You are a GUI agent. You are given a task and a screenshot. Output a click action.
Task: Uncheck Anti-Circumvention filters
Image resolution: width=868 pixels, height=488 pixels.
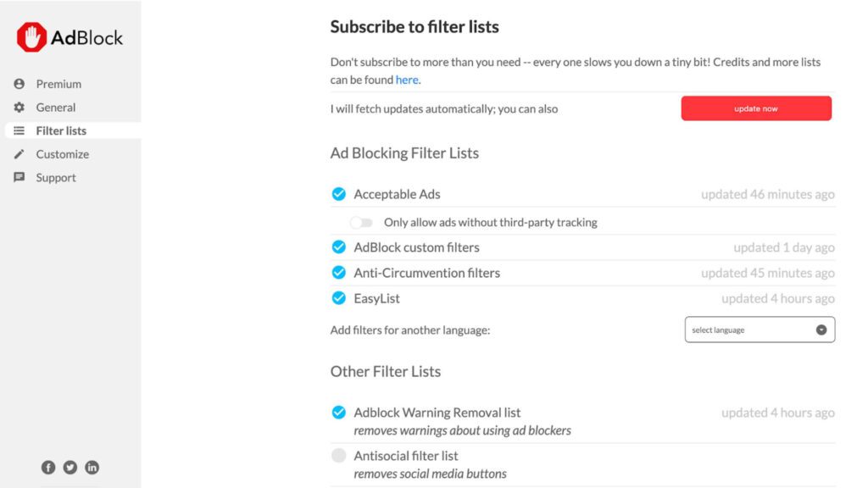click(x=339, y=273)
